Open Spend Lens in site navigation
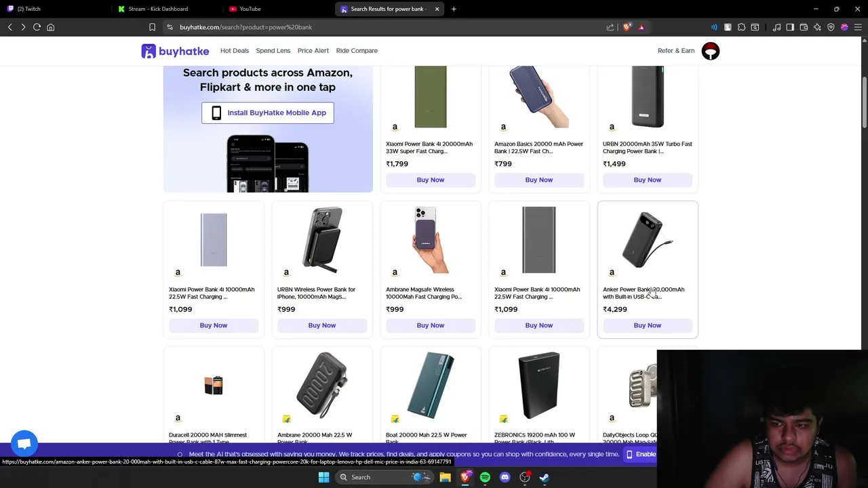Screen dimensions: 868x488 click(x=273, y=51)
